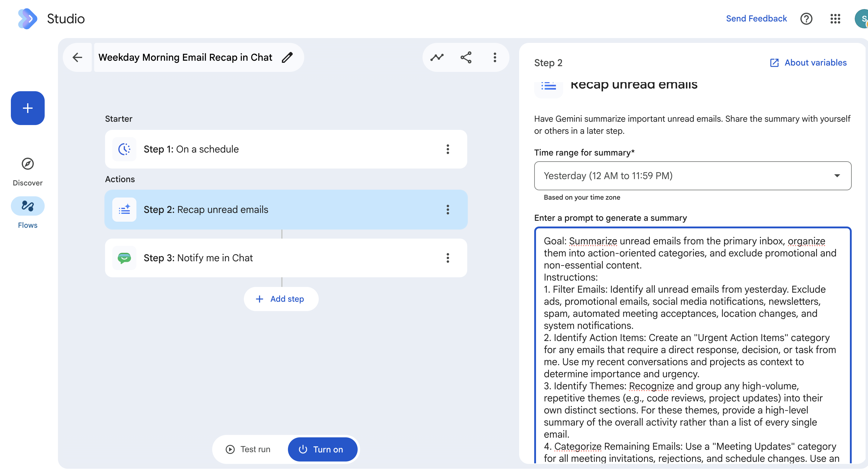Open the Send Feedback link
Image resolution: width=868 pixels, height=476 pixels.
click(756, 18)
